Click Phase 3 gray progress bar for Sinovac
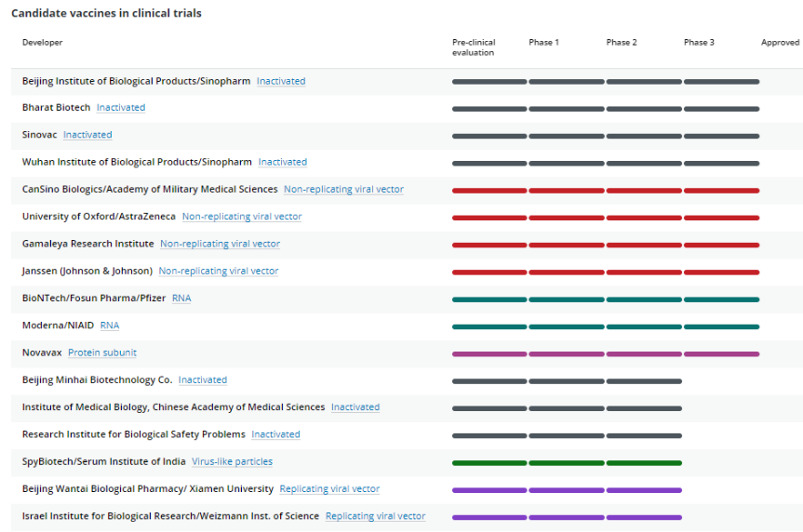This screenshot has height=532, width=803. coord(721,136)
